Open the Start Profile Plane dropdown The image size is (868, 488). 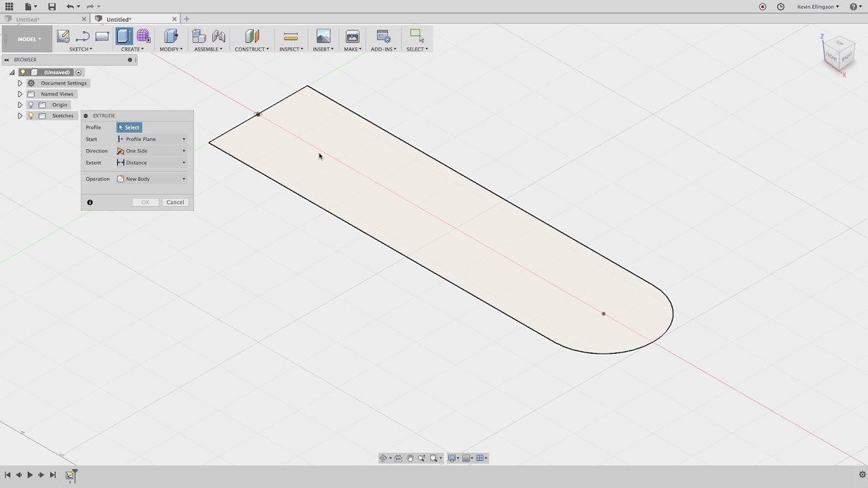click(152, 139)
